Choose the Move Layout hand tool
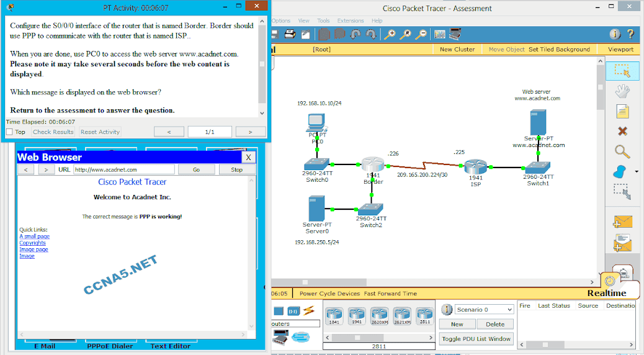 click(622, 91)
